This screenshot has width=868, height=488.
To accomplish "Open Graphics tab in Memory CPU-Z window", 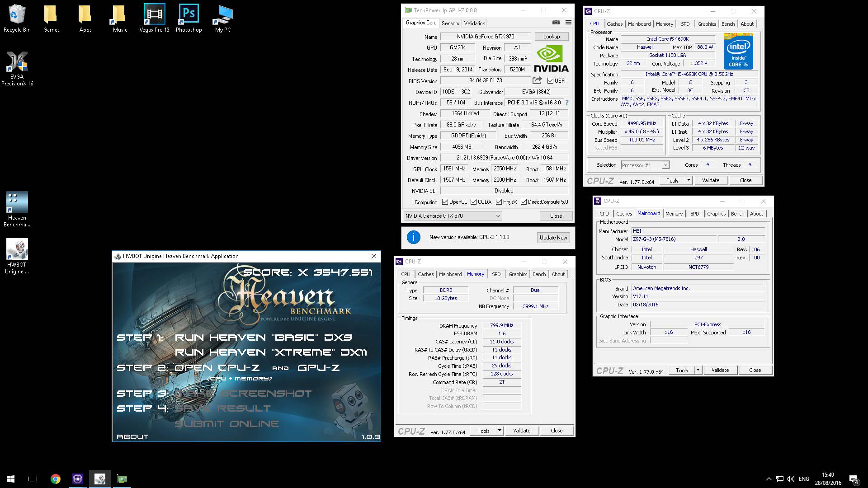I will tap(518, 274).
